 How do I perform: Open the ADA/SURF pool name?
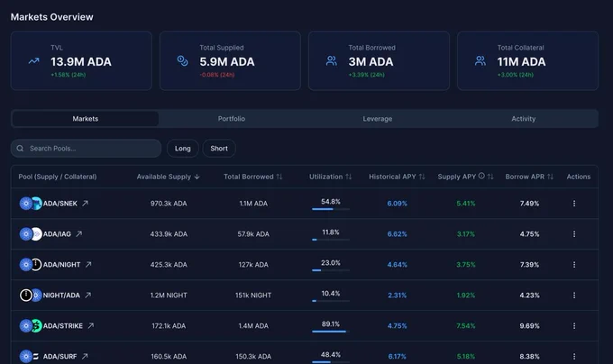[x=59, y=356]
